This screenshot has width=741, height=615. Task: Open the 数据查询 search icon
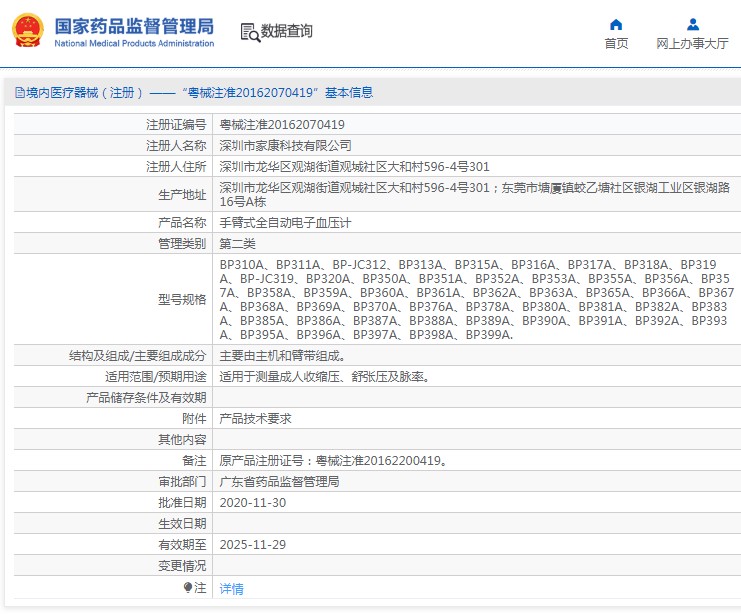click(x=250, y=32)
